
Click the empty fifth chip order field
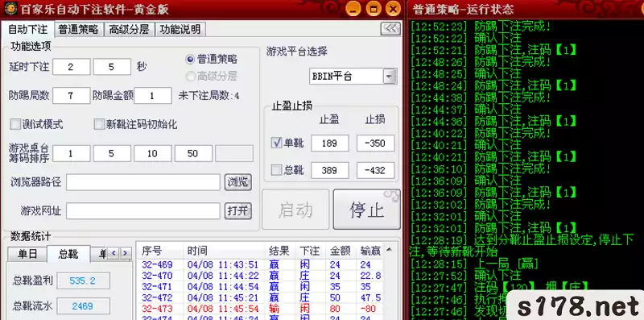234,153
